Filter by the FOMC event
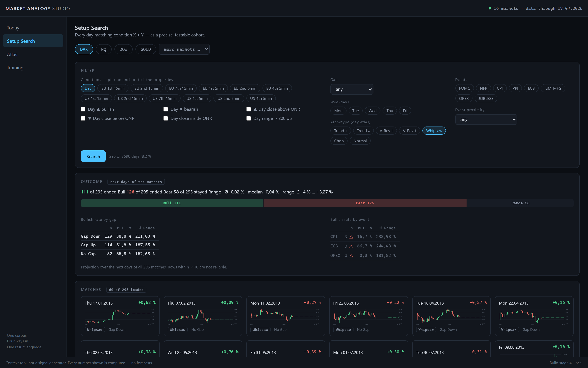Viewport: 588px width, 368px height. pyautogui.click(x=465, y=88)
